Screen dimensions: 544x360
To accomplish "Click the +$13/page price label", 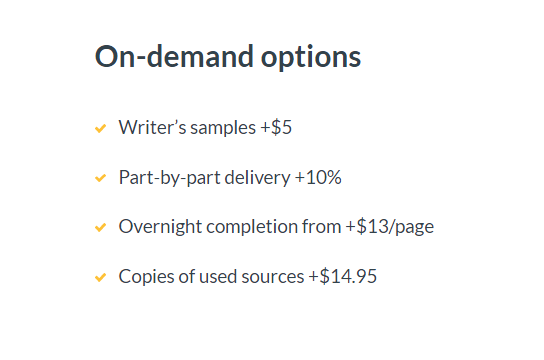I will [x=390, y=227].
